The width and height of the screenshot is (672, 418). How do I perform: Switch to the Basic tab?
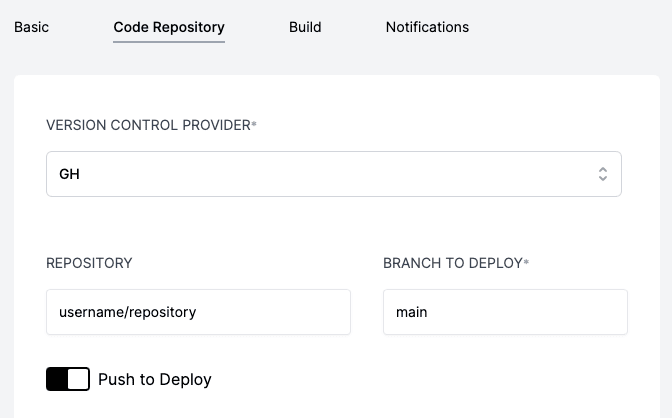[31, 27]
